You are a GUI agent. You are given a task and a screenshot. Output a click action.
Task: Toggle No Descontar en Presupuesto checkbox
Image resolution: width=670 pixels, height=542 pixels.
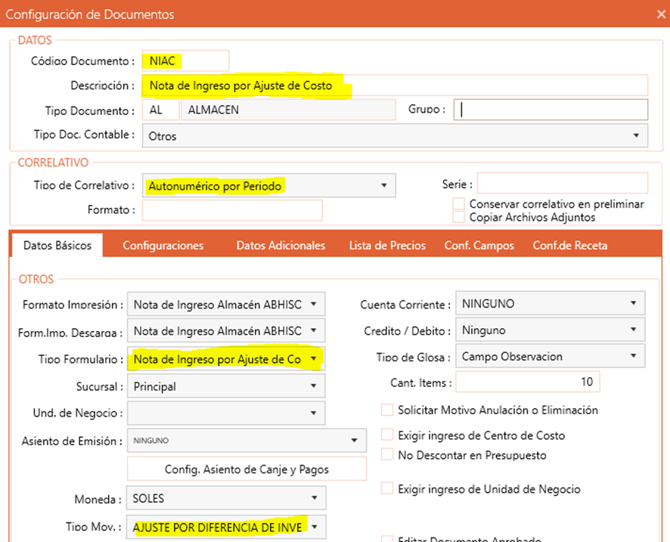[388, 455]
